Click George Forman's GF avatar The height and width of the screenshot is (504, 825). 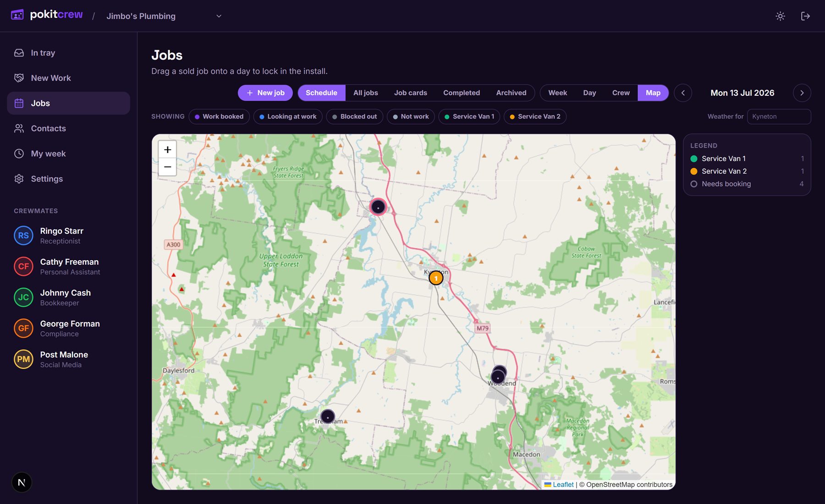coord(23,329)
